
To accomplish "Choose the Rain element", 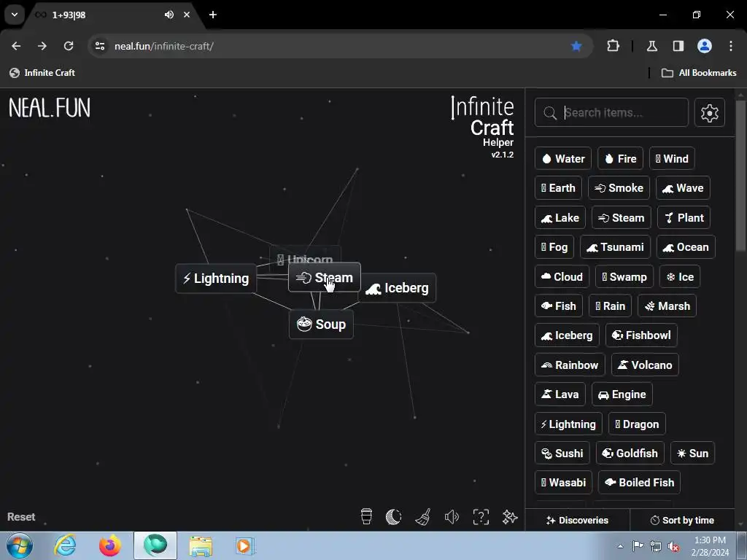I will pos(611,306).
